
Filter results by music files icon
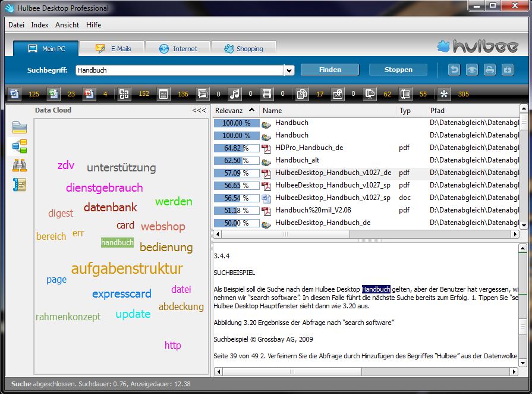235,93
